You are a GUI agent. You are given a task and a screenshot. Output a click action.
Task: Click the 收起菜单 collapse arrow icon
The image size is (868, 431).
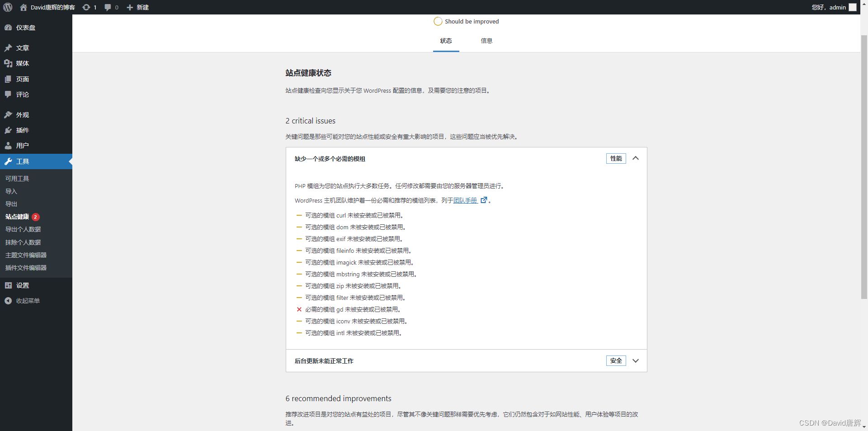point(8,301)
